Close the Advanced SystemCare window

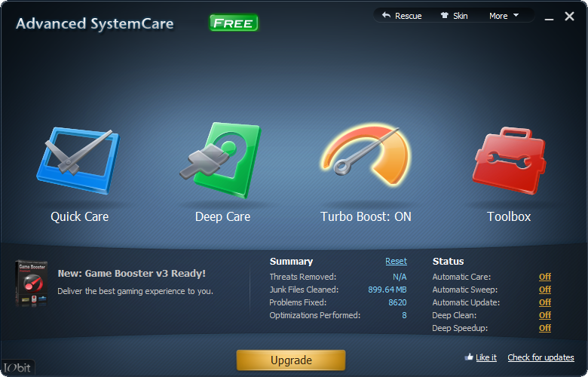569,16
